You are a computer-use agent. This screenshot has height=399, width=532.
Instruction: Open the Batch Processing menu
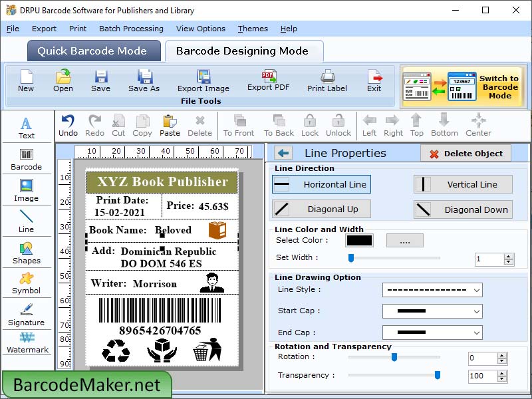coord(131,29)
